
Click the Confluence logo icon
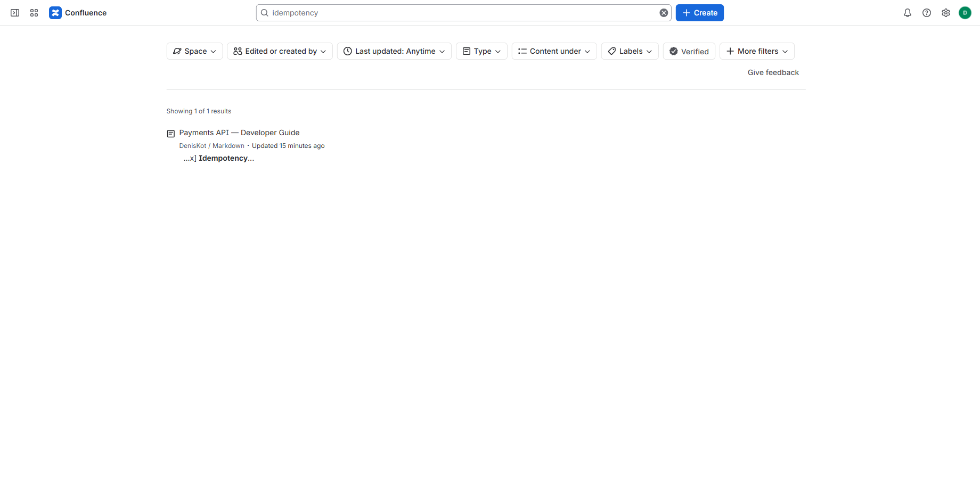[55, 13]
